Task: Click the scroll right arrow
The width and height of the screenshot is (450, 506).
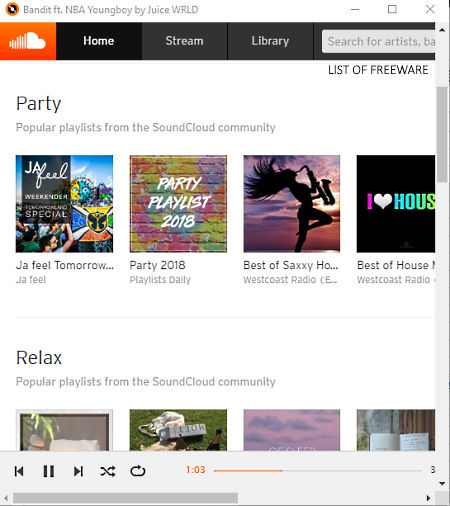Action: tap(428, 498)
